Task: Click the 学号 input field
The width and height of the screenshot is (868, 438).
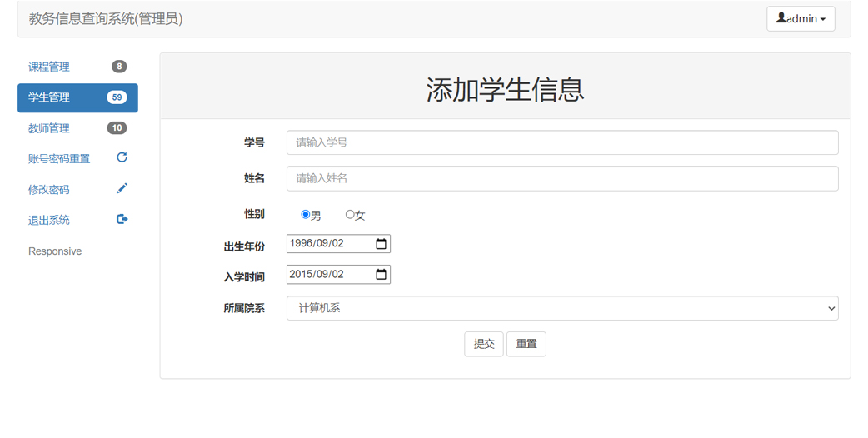Action: point(562,142)
